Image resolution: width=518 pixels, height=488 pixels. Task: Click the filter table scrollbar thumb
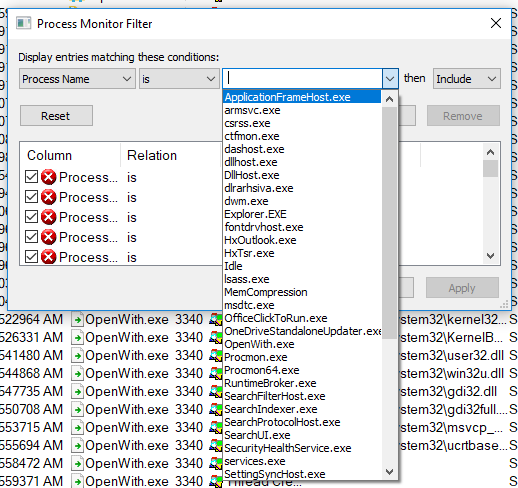(x=490, y=168)
